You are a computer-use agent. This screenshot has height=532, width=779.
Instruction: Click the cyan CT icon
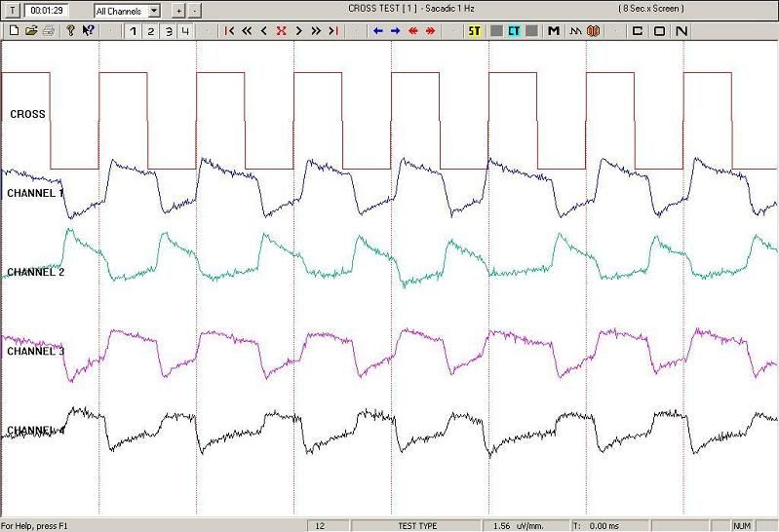click(514, 31)
